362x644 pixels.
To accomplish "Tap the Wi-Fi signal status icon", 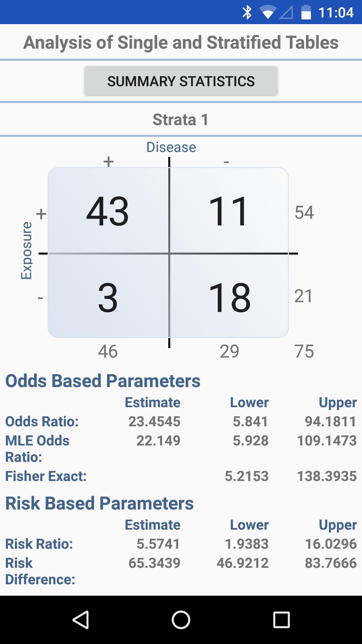I will pyautogui.click(x=267, y=12).
